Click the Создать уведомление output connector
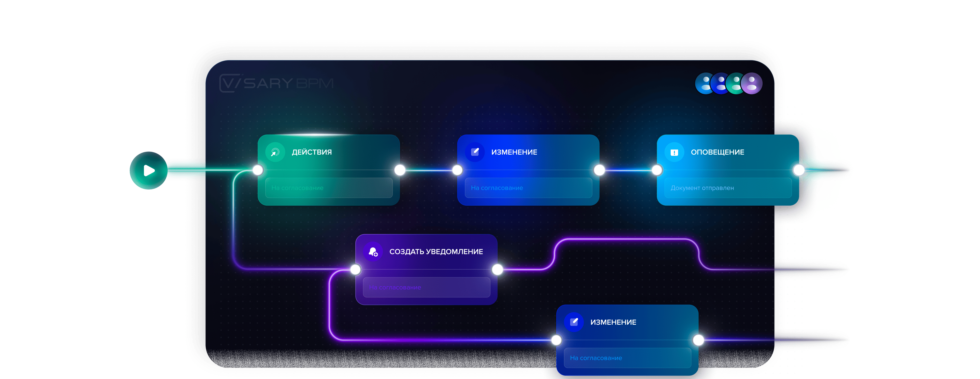Image resolution: width=980 pixels, height=379 pixels. coord(497,270)
